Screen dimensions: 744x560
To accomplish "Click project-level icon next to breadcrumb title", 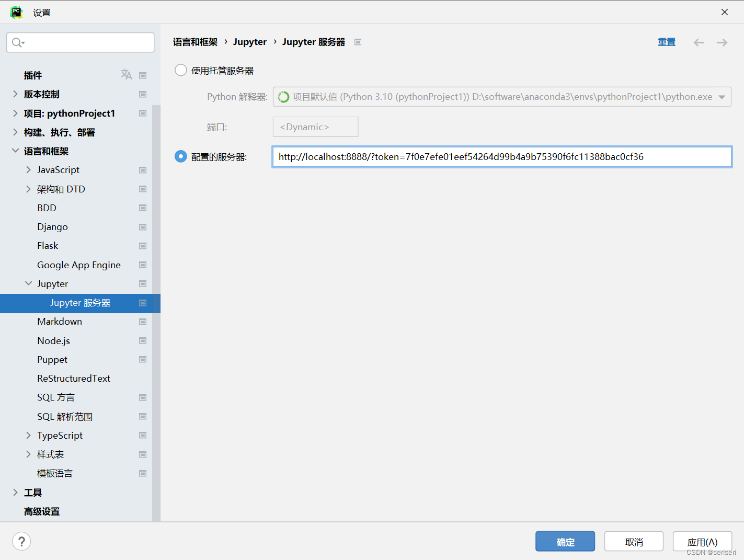I will point(358,42).
